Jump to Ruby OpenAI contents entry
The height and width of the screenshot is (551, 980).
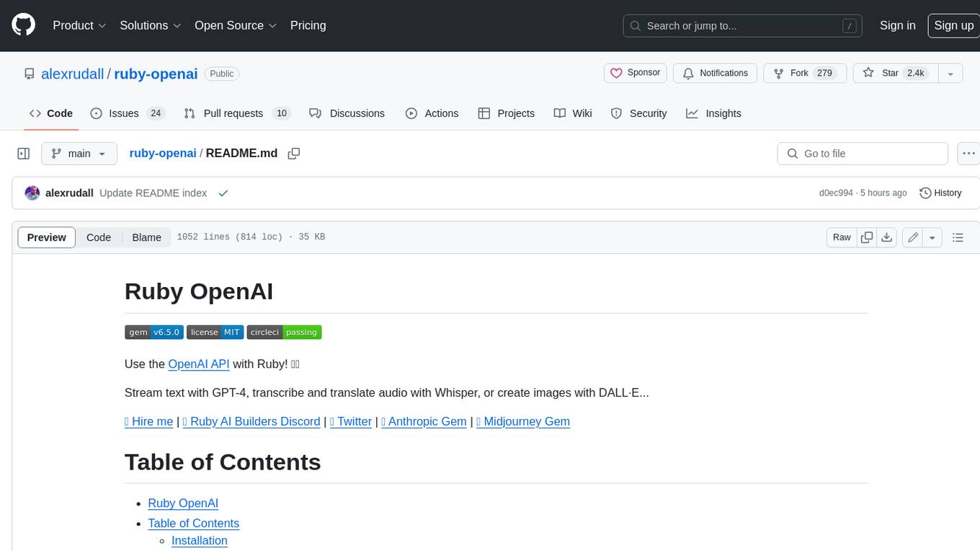(183, 503)
